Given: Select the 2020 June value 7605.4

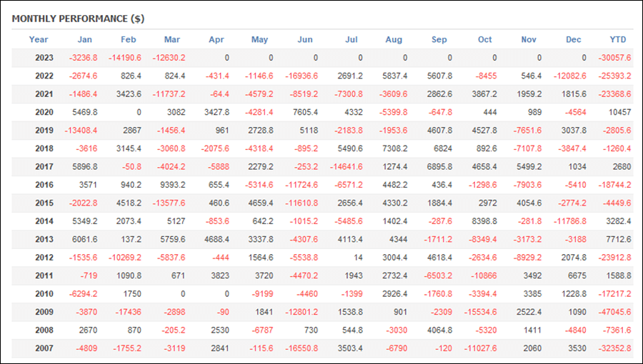Looking at the screenshot, I should (x=304, y=112).
